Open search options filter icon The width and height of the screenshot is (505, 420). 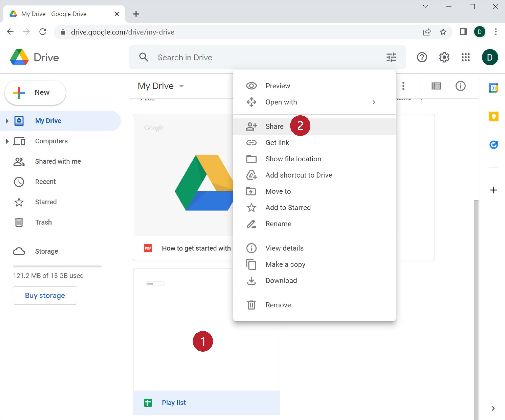(391, 57)
